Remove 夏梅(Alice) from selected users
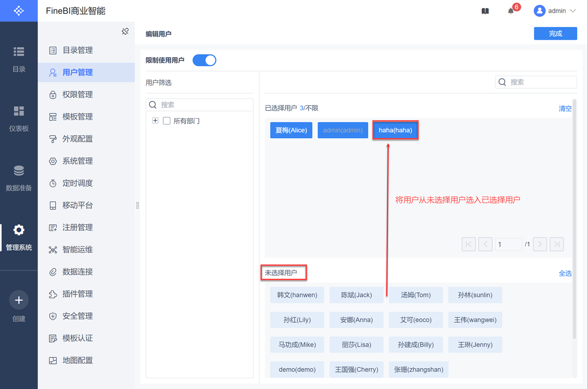 coord(291,130)
